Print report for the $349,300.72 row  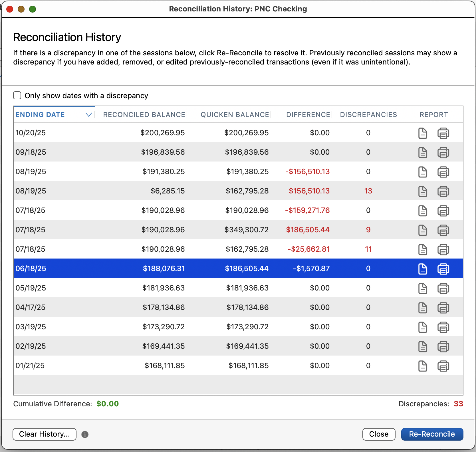443,230
